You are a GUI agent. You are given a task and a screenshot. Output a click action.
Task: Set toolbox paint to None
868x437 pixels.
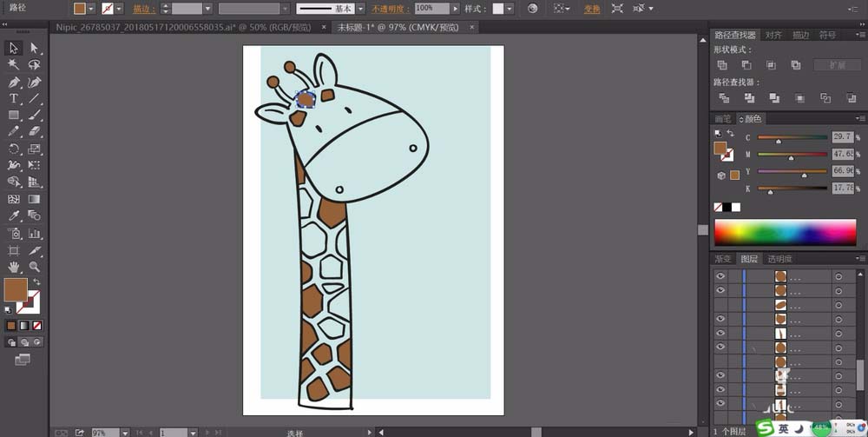pyautogui.click(x=37, y=326)
